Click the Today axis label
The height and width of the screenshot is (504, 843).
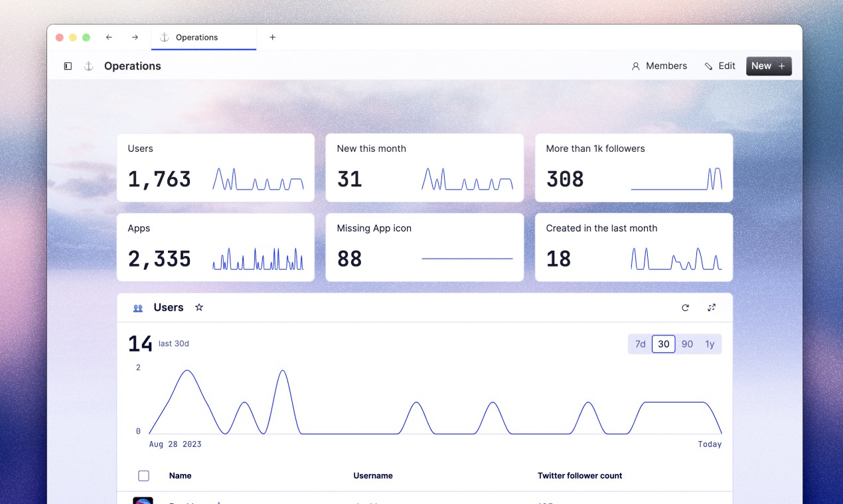pyautogui.click(x=710, y=444)
